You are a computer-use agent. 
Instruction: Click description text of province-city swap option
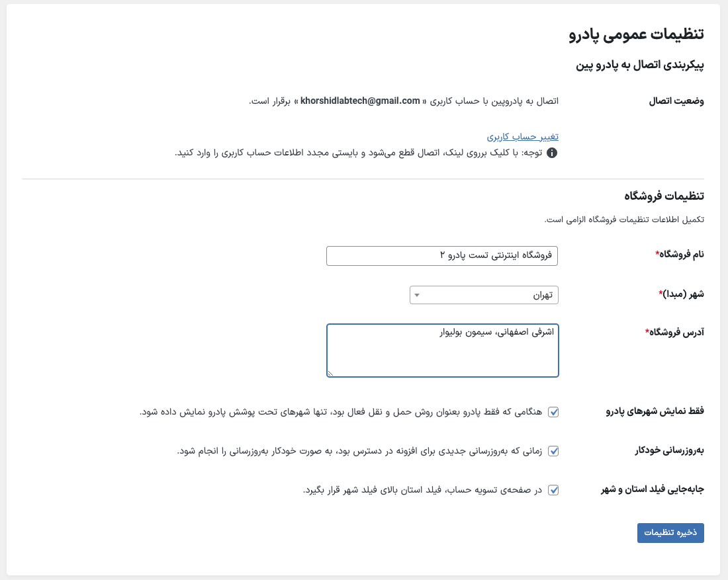422,490
